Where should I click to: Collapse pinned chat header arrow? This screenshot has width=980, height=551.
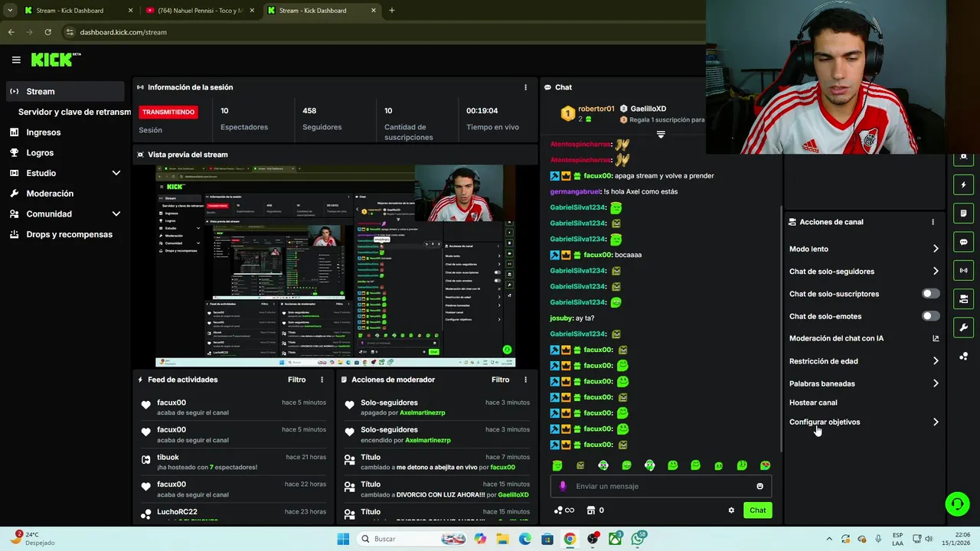coord(661,135)
